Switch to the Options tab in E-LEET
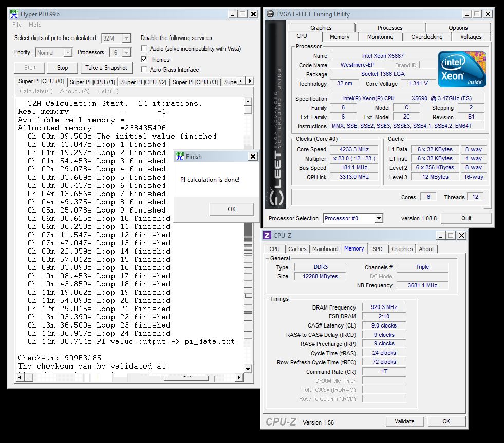Screen dimensions: 504x443 (458, 28)
